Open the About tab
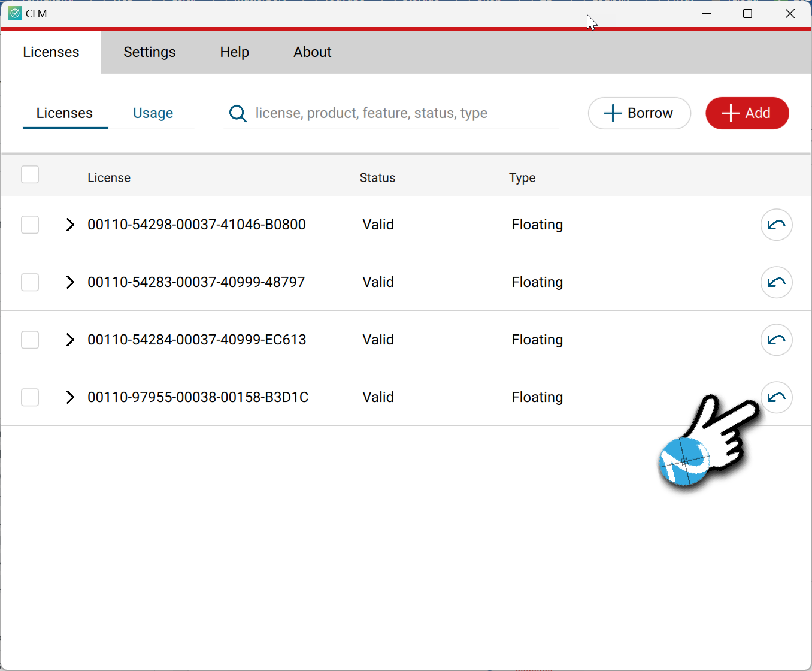This screenshot has width=812, height=671. pyautogui.click(x=313, y=52)
